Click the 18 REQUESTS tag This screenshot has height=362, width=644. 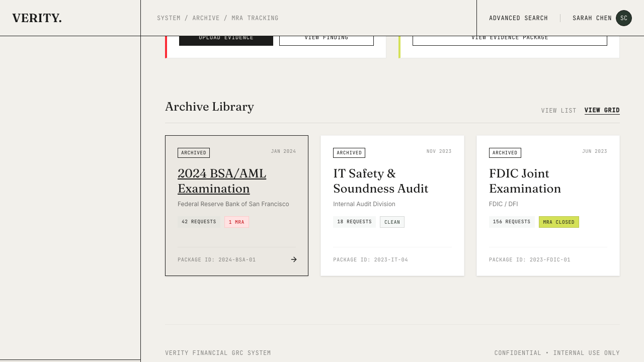pyautogui.click(x=354, y=222)
